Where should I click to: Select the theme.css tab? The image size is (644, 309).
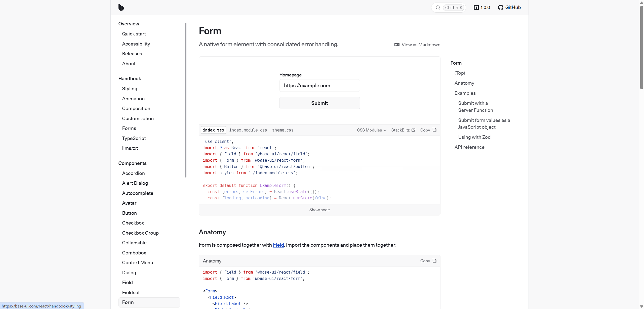[283, 130]
